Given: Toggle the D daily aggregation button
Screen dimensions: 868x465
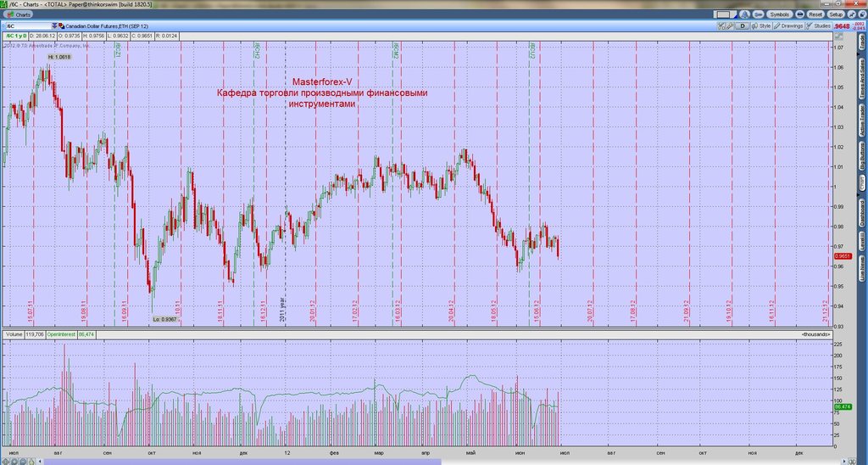Looking at the screenshot, I should pyautogui.click(x=743, y=26).
